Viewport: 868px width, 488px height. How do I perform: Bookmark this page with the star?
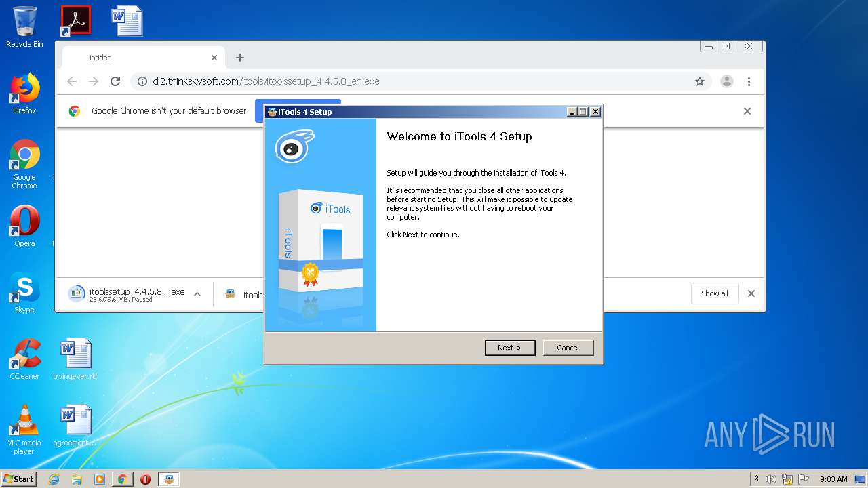pyautogui.click(x=700, y=81)
